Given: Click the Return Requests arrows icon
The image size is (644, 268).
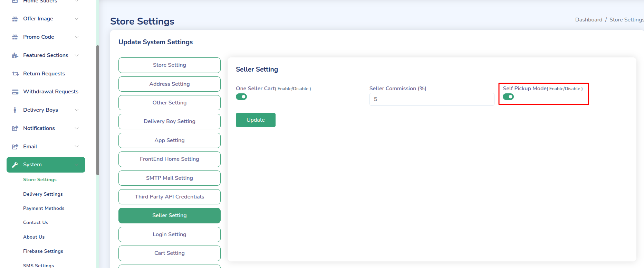Looking at the screenshot, I should pos(15,74).
